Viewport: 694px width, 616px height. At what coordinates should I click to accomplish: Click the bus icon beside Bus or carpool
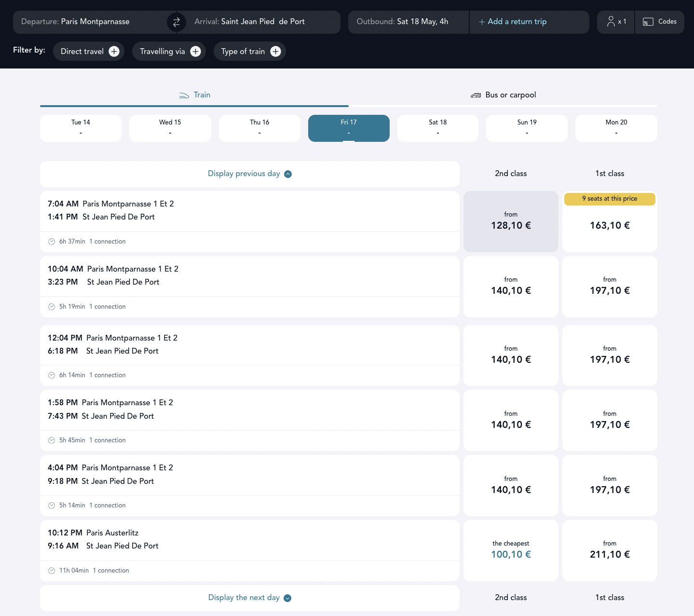point(476,95)
